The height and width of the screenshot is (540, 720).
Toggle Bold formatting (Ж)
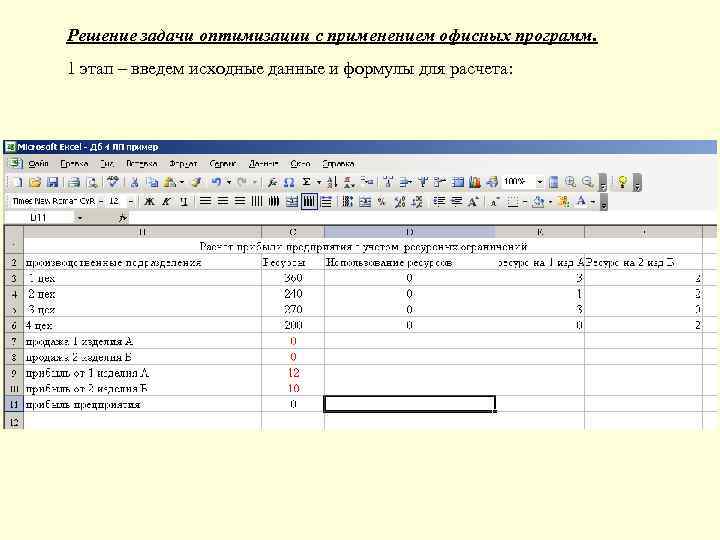[149, 201]
